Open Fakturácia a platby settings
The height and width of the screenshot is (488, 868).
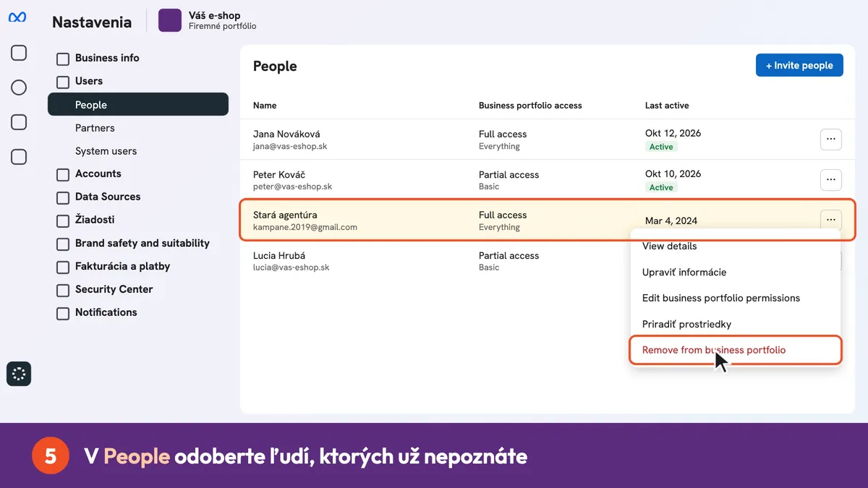pos(123,266)
